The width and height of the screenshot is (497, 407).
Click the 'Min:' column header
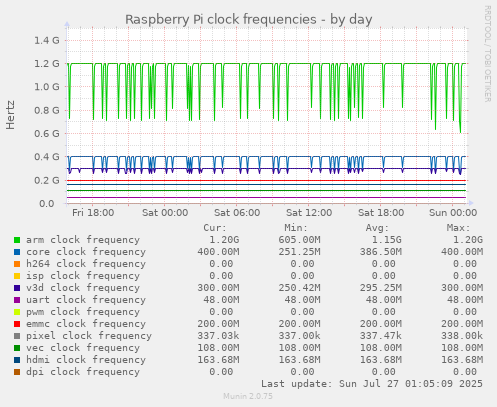coord(296,228)
